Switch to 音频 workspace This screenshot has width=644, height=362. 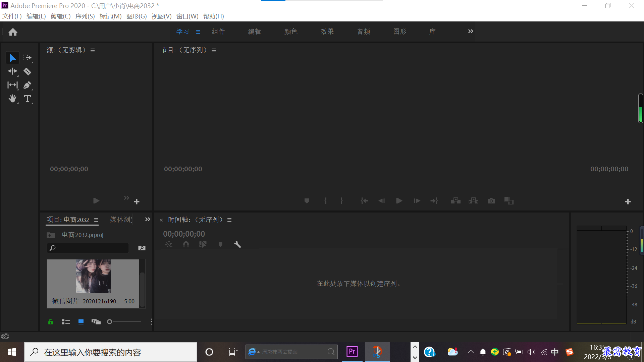pyautogui.click(x=364, y=32)
